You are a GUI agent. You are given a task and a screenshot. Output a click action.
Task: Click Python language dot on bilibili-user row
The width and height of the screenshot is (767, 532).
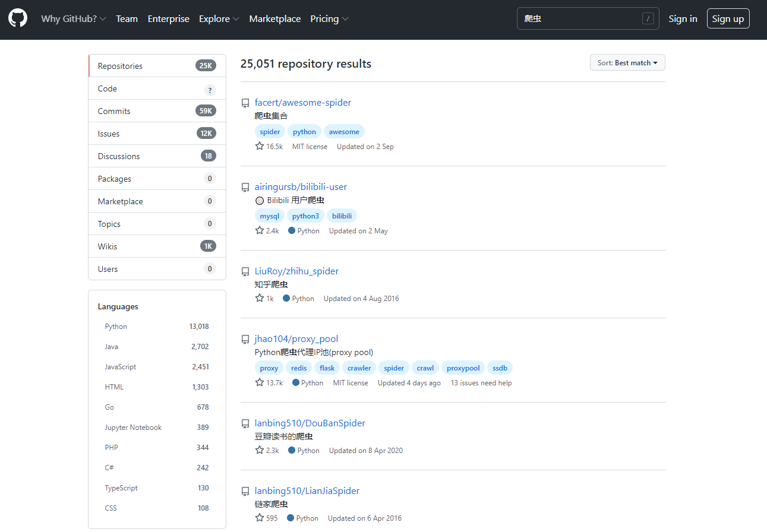292,230
